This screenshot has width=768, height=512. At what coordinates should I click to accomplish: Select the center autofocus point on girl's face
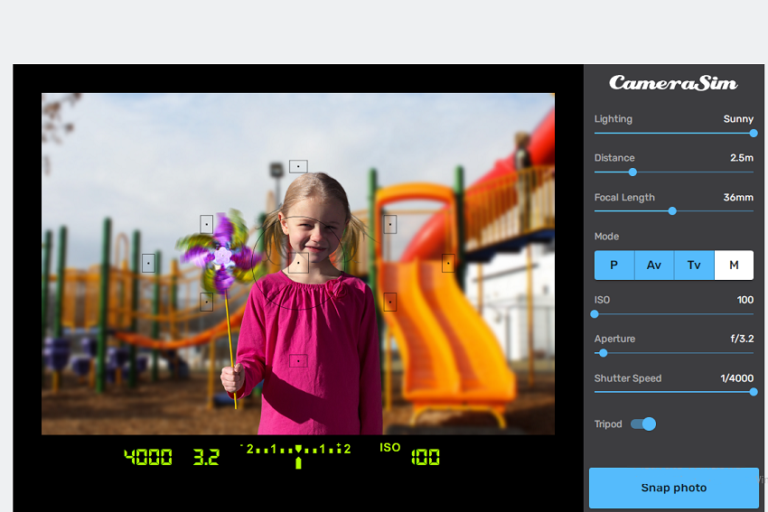coord(298,263)
